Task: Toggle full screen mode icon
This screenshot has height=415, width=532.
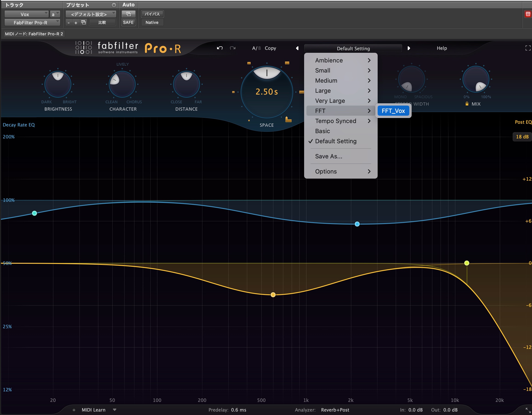Action: 528,48
